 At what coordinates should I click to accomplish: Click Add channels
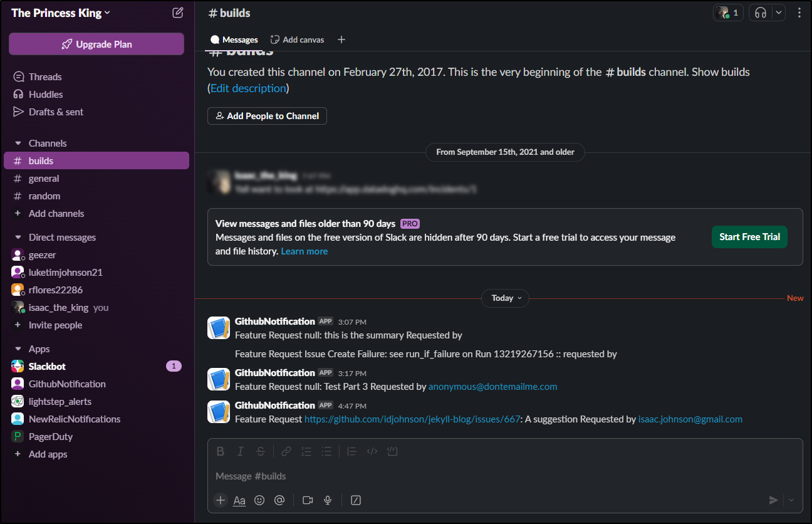(56, 213)
